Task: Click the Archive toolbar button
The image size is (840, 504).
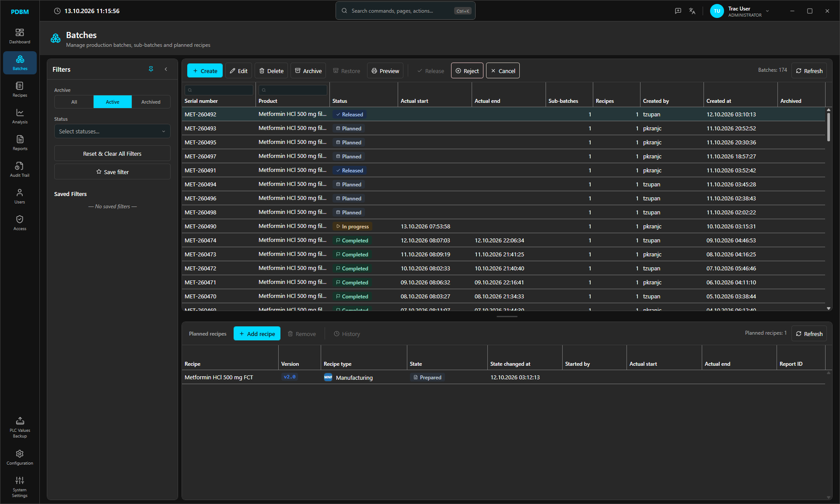Action: tap(308, 71)
